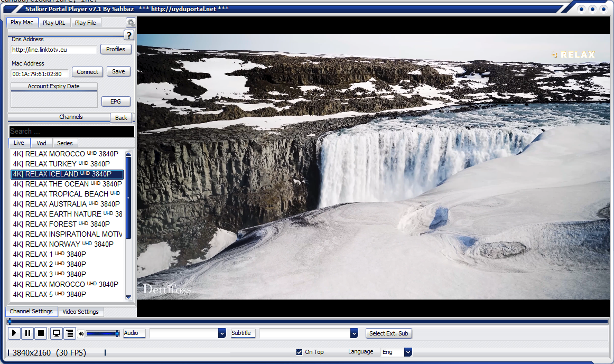Click the Select Ext. Sub button
The image size is (614, 364).
pos(388,333)
